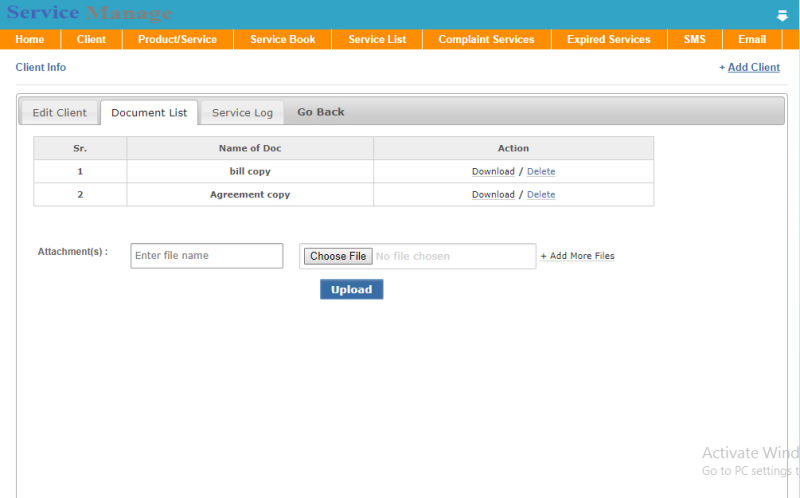800x498 pixels.
Task: Open the Email menu item
Action: [x=752, y=39]
